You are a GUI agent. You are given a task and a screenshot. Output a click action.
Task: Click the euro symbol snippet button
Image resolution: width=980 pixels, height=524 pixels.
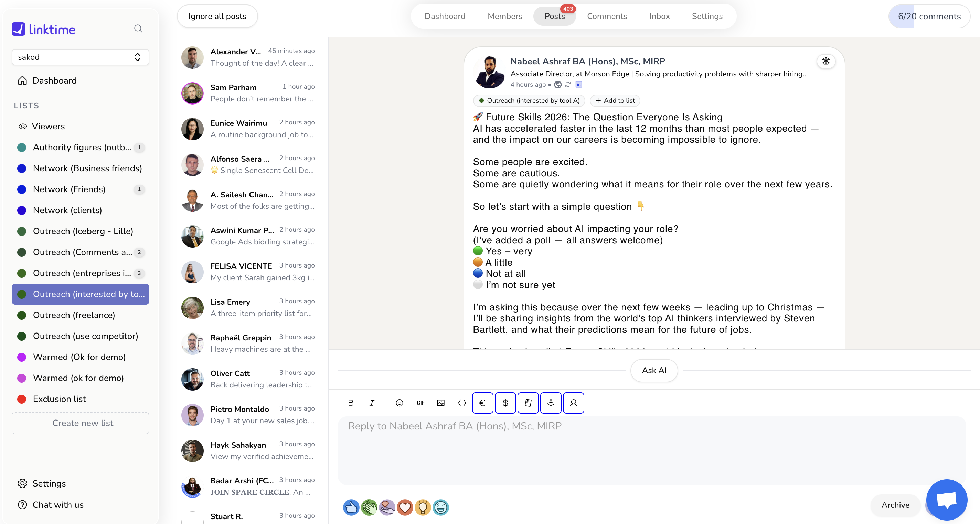click(482, 403)
